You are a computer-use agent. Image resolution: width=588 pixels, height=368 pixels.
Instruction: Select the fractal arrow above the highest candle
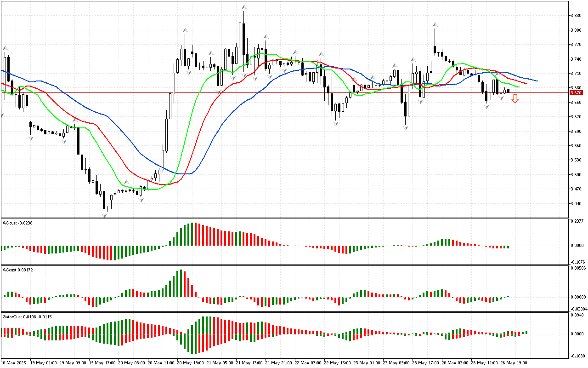point(244,7)
